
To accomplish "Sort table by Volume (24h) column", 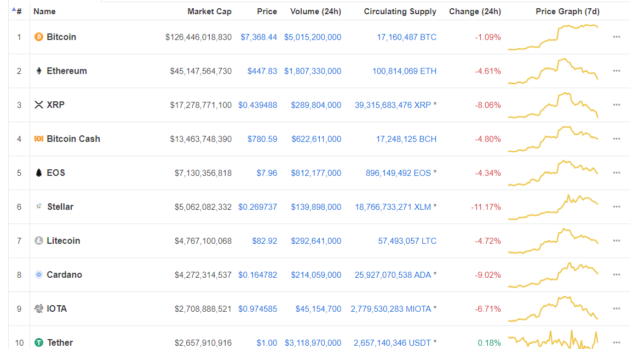I will tap(315, 12).
